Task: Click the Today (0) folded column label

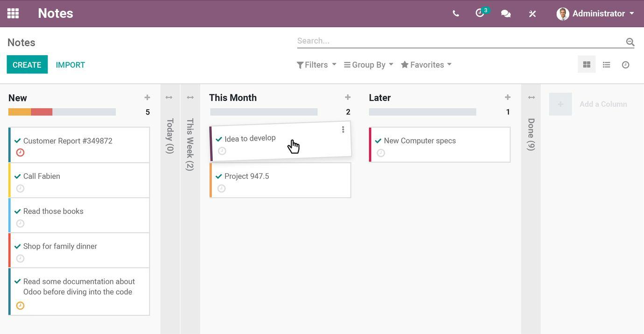Action: coord(170,136)
